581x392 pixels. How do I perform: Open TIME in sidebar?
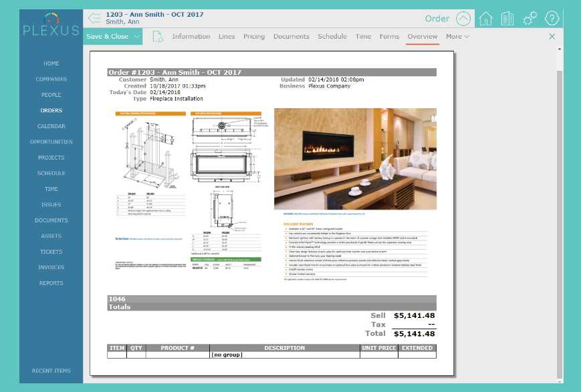coord(51,189)
